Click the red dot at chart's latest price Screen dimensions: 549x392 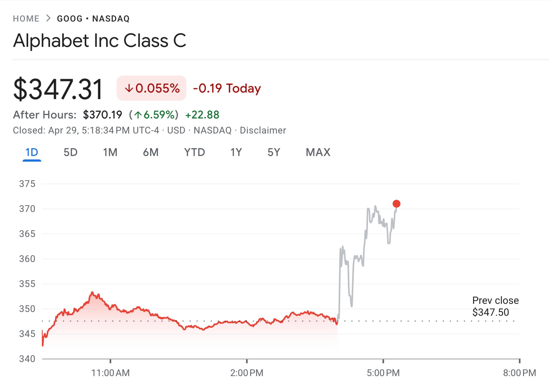(x=396, y=204)
